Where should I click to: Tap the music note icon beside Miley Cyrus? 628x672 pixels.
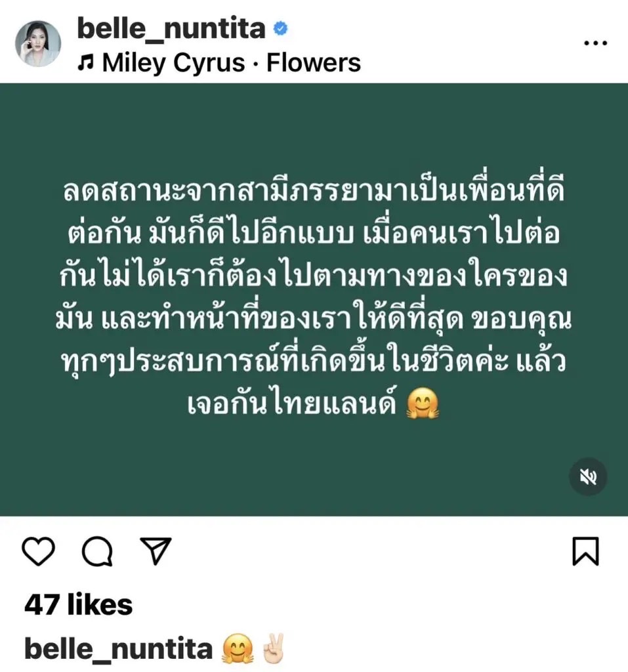85,64
